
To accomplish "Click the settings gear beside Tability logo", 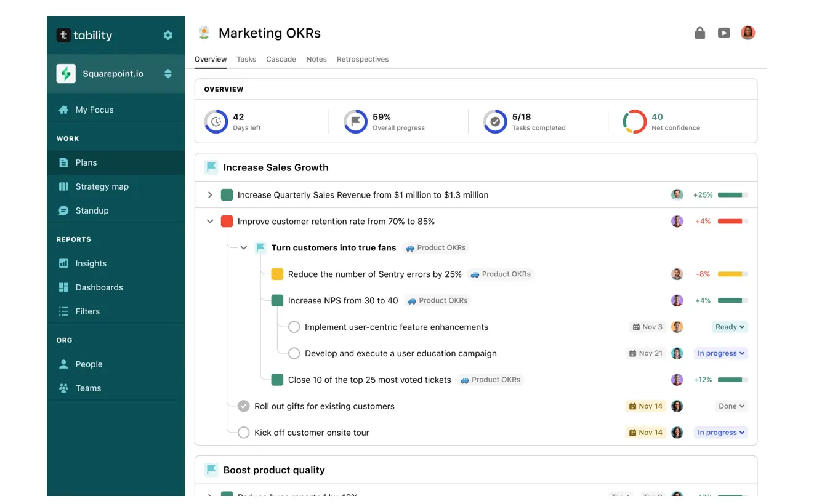I will [x=167, y=35].
